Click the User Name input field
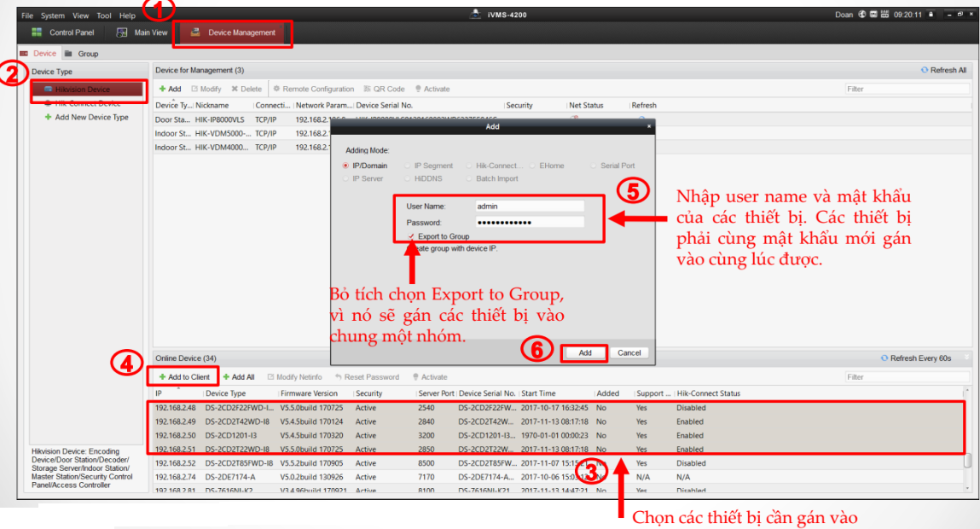980x529 pixels. [529, 206]
